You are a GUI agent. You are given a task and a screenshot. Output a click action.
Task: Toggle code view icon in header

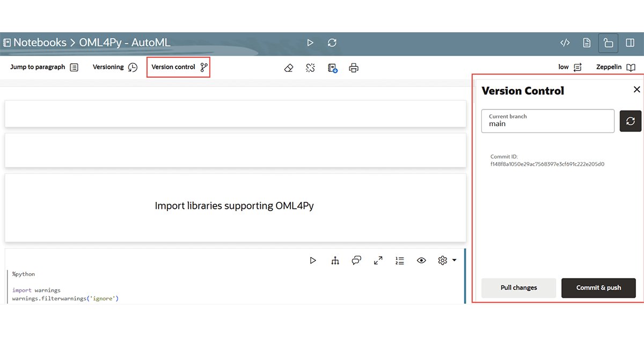[x=565, y=43]
